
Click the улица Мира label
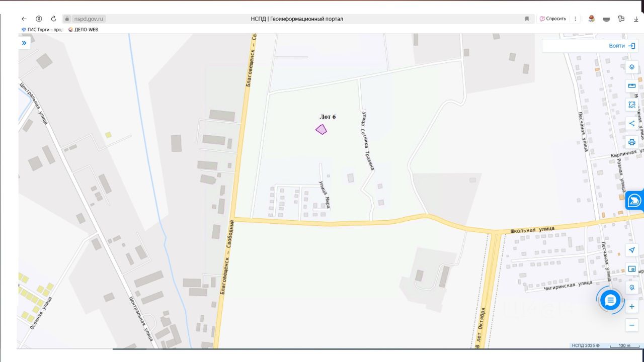tap(325, 195)
